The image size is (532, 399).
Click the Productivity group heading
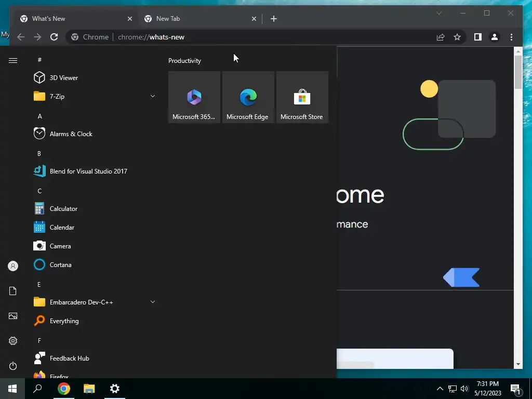tap(184, 61)
